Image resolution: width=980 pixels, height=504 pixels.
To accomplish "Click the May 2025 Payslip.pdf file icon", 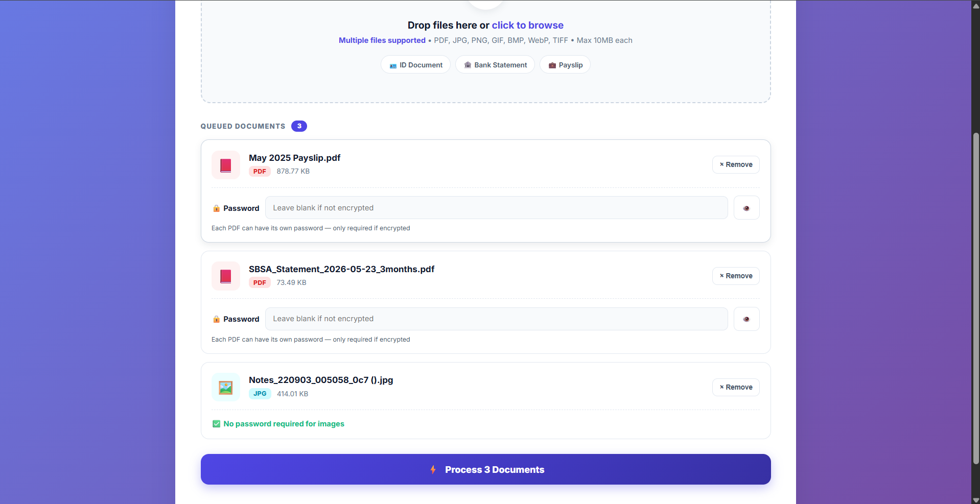I will click(x=226, y=165).
